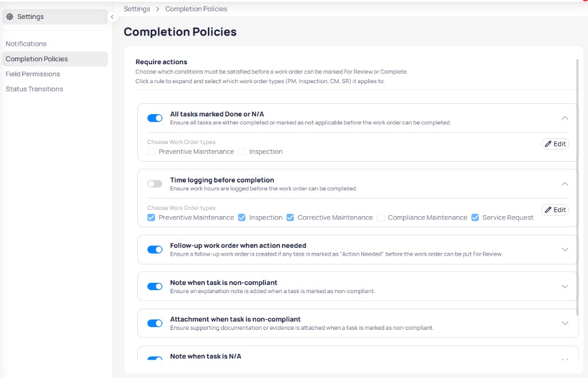Go to Status Transitions settings
The width and height of the screenshot is (588, 378).
[x=34, y=89]
